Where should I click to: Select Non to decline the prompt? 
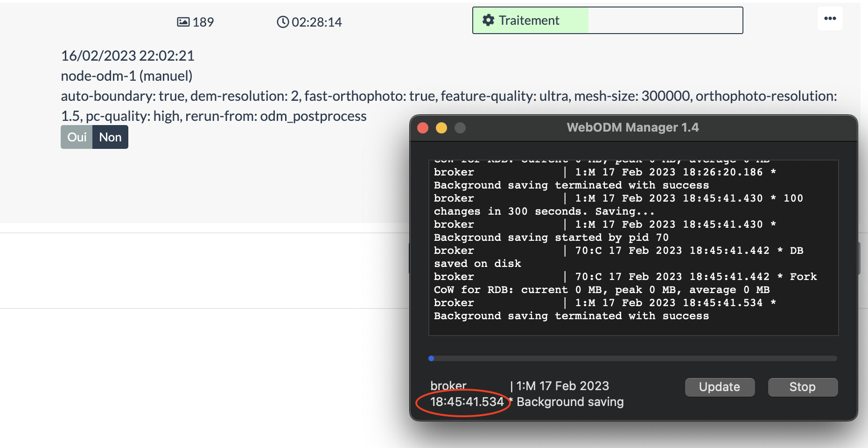point(110,137)
